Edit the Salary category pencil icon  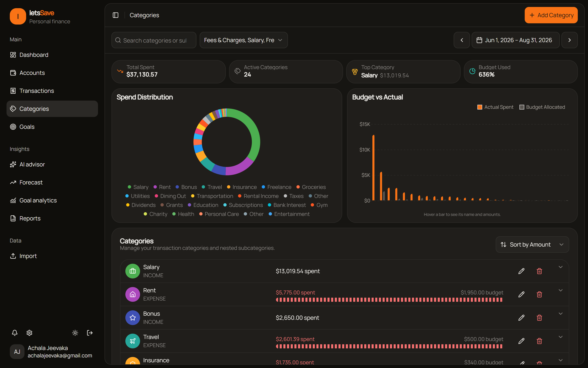(521, 271)
